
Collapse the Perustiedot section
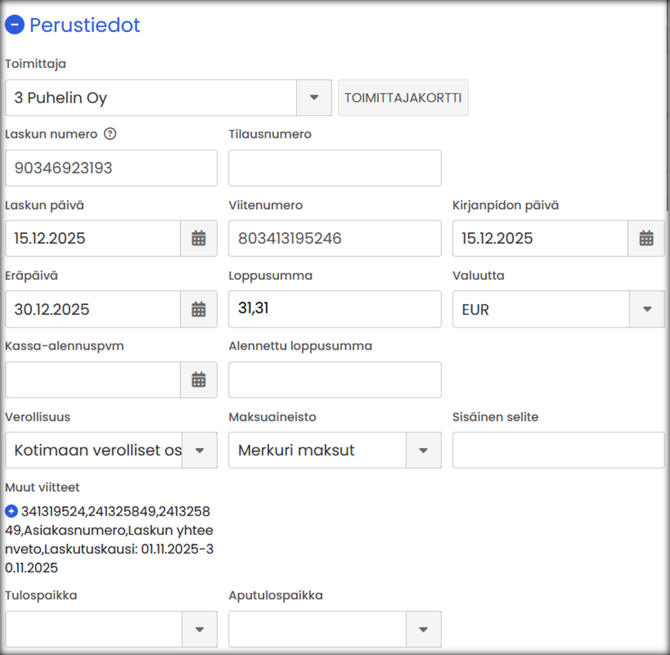[15, 25]
